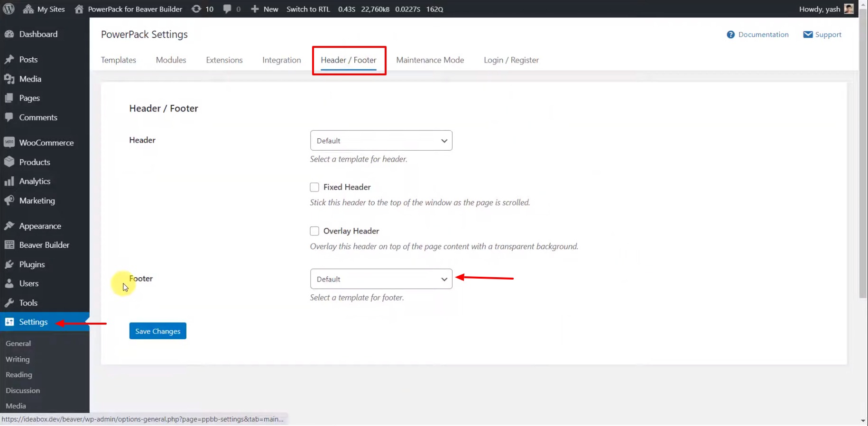The height and width of the screenshot is (426, 868).
Task: Click the comments bubble icon in admin bar
Action: [228, 9]
